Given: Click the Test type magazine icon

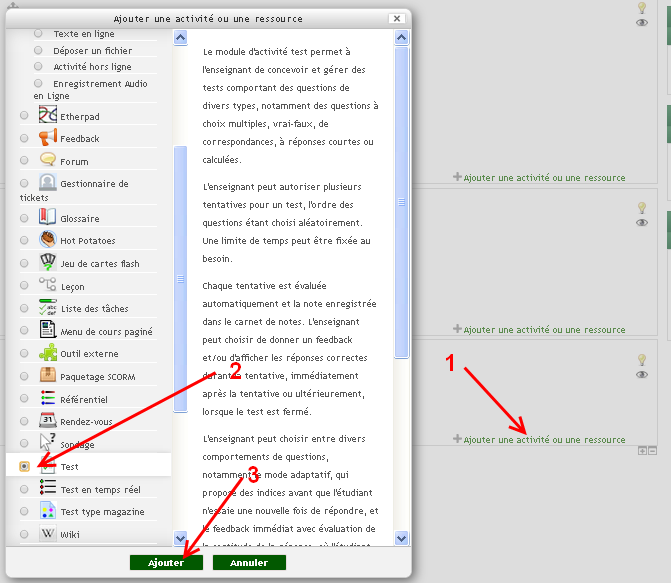Looking at the screenshot, I should tap(48, 510).
